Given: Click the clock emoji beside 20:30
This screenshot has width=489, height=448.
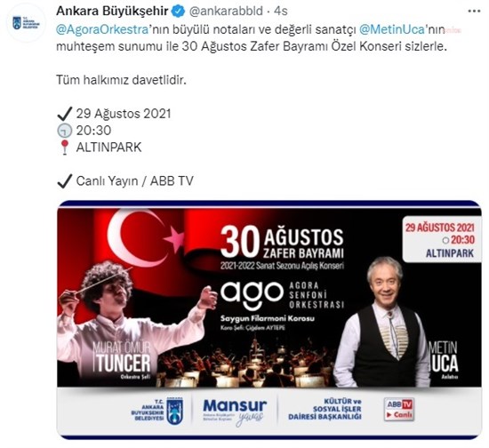Looking at the screenshot, I should point(65,131).
